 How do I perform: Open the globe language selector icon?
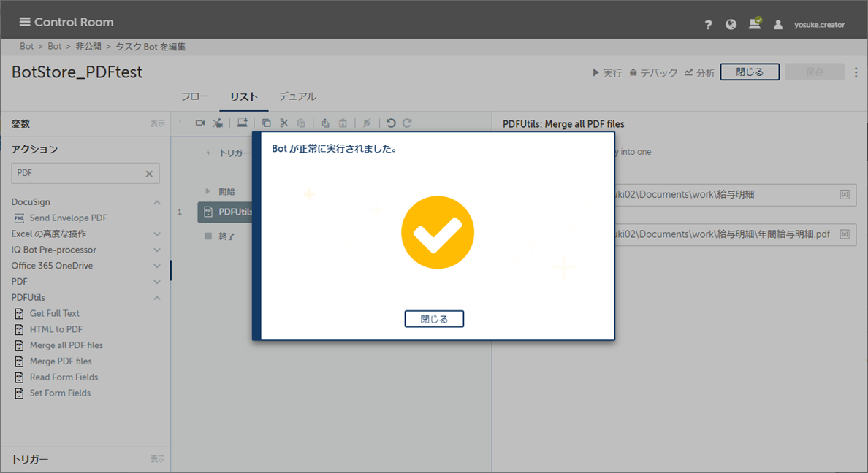(x=731, y=25)
